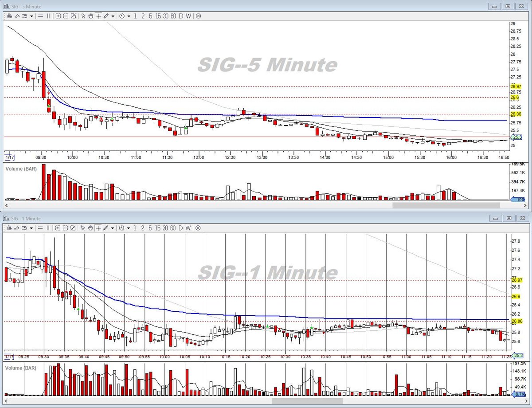Screen dimensions: 532x408
Task: Select the arrow pointer tool in 5 Minute chart
Action: click(x=83, y=16)
